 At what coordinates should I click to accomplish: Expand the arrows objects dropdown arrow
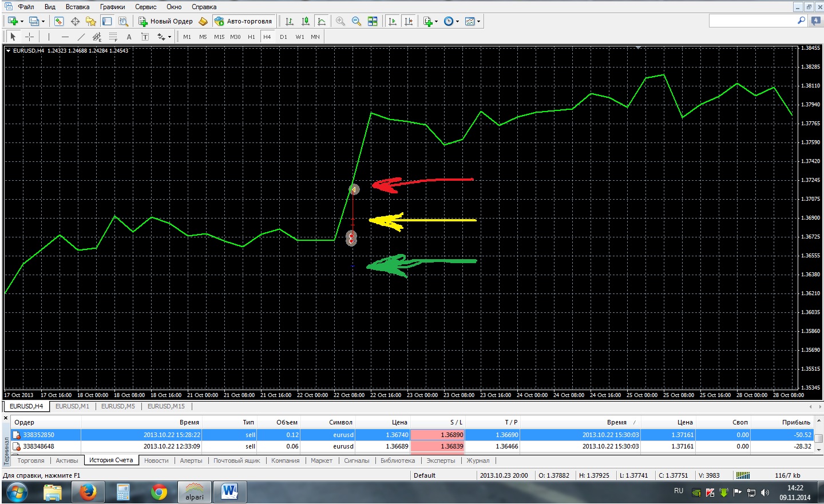[x=170, y=37]
